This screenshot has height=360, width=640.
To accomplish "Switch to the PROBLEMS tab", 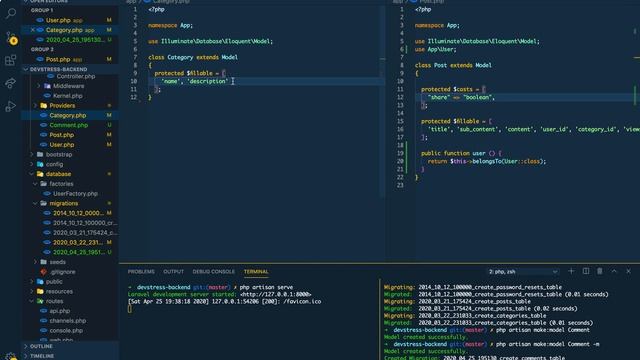I will [141, 271].
